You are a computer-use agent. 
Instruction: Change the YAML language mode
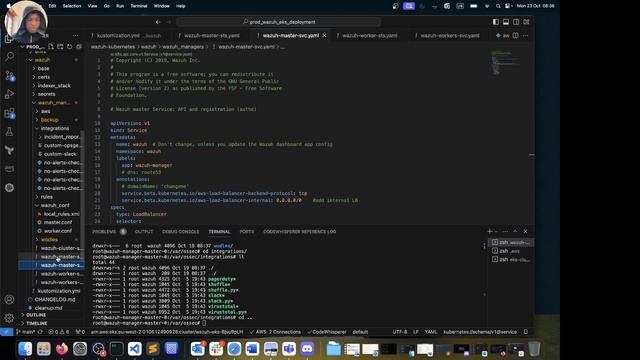[x=431, y=332]
